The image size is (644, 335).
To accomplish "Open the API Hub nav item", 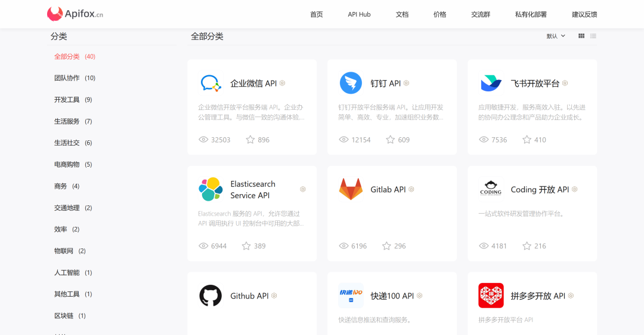I will click(x=359, y=14).
